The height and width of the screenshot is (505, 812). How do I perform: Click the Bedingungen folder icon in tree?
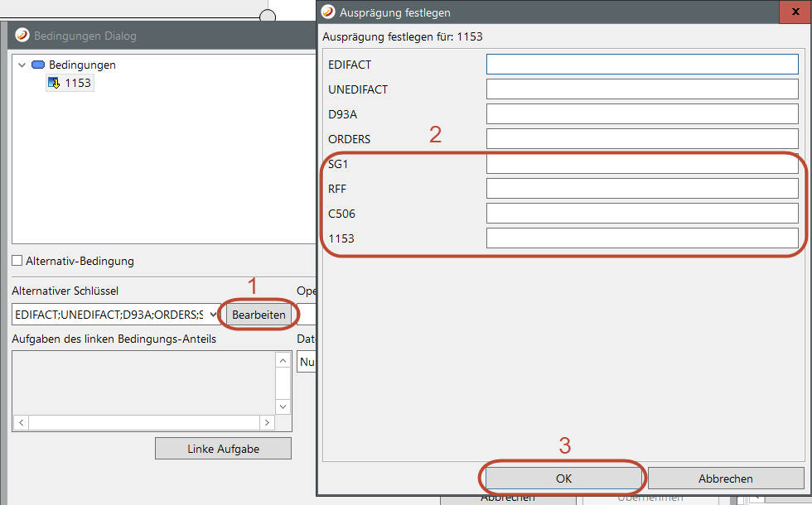(x=38, y=65)
